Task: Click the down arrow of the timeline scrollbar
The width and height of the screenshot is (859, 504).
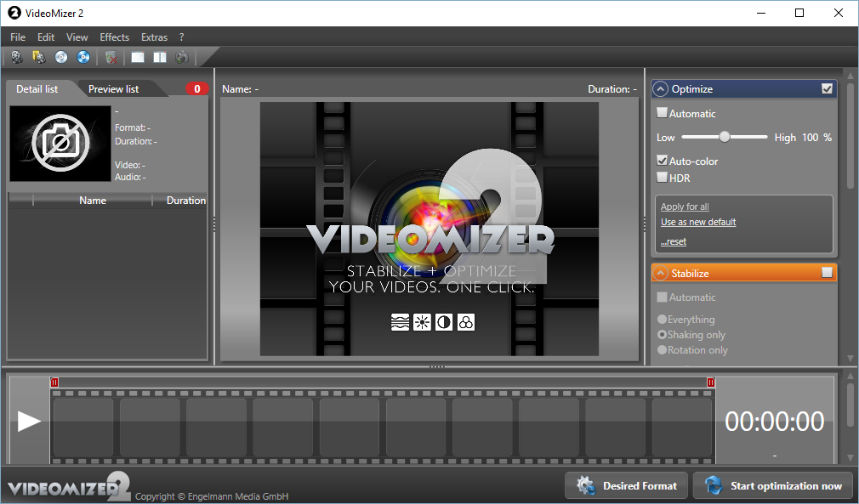Action: click(x=850, y=458)
